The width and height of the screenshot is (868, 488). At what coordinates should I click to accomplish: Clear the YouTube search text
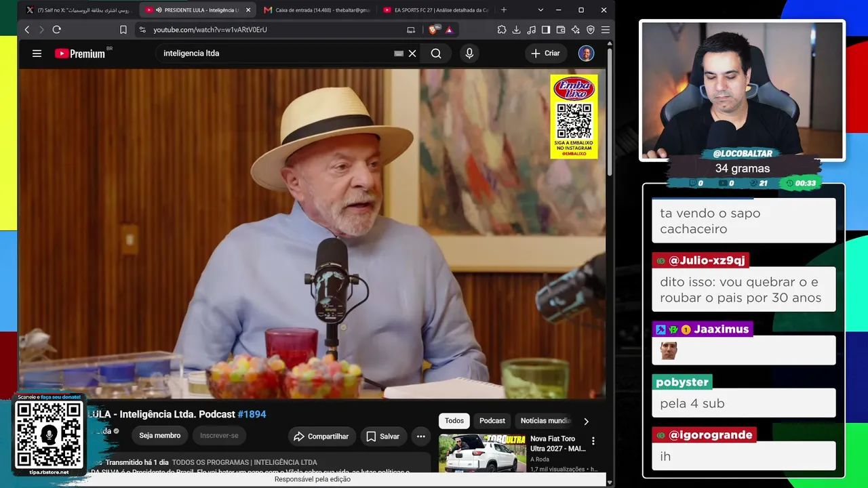point(412,54)
